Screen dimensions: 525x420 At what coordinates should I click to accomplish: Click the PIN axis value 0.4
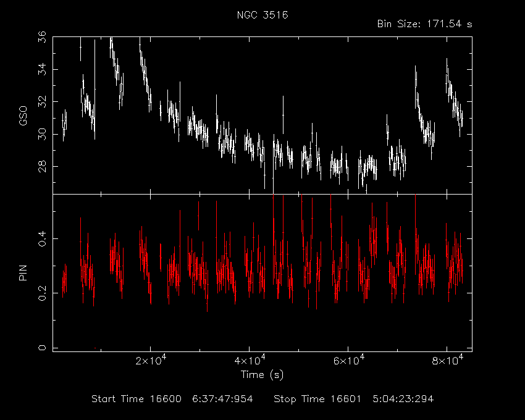point(42,239)
